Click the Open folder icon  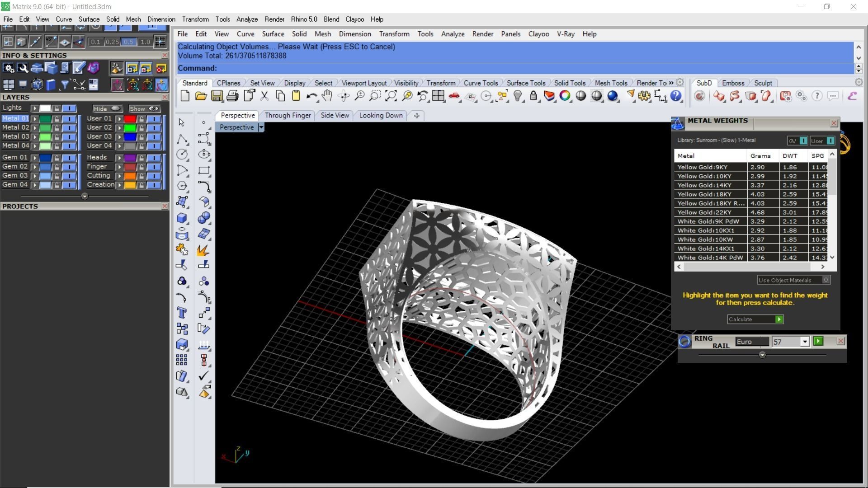click(201, 96)
